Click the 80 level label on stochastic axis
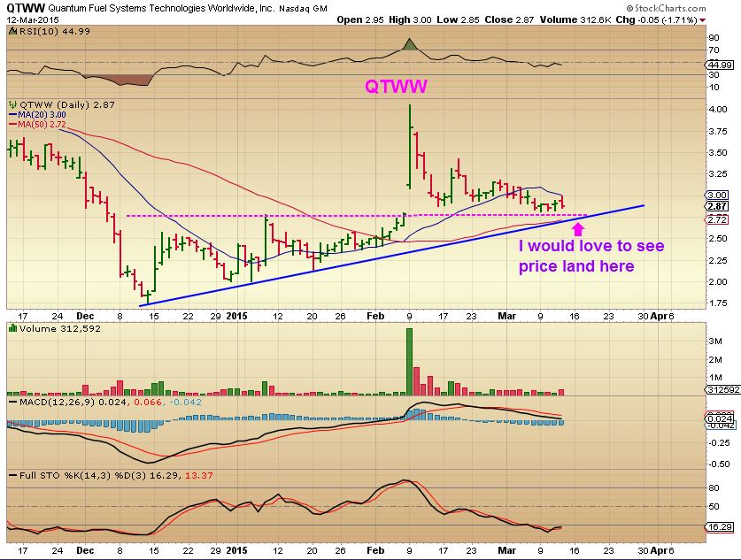741x560 pixels. point(714,487)
